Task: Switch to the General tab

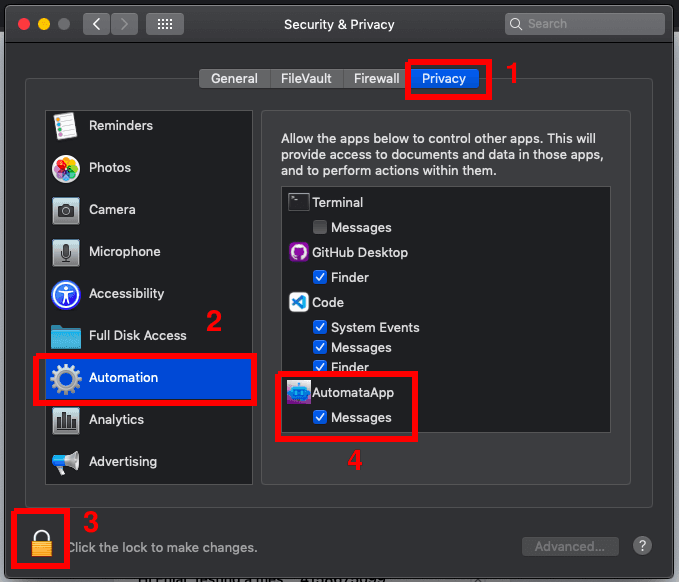Action: tap(234, 78)
